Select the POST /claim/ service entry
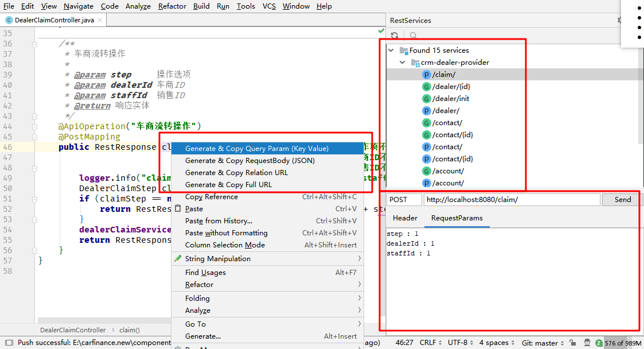Screen dimensions: 644x349 (444, 75)
